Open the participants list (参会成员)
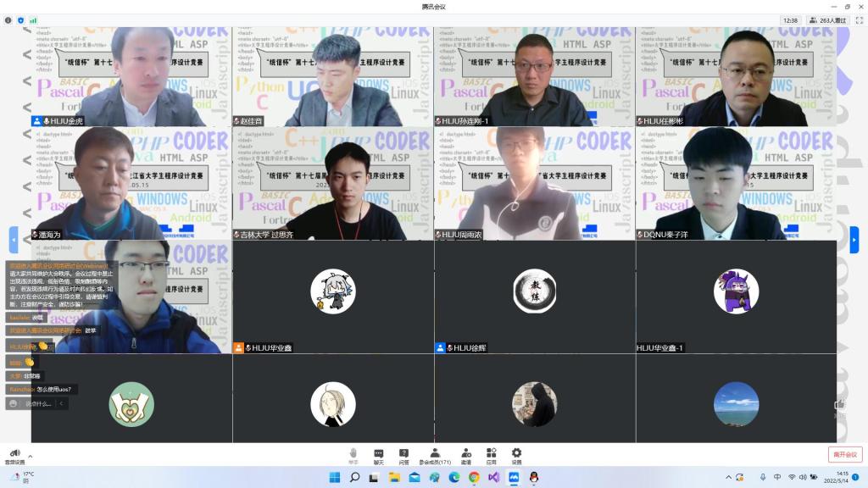Image resolution: width=868 pixels, height=488 pixels. click(435, 455)
